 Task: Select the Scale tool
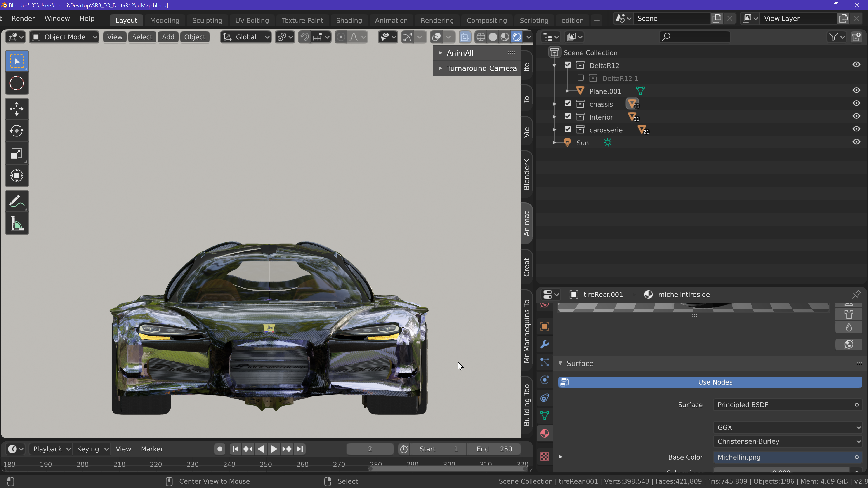[x=17, y=154]
